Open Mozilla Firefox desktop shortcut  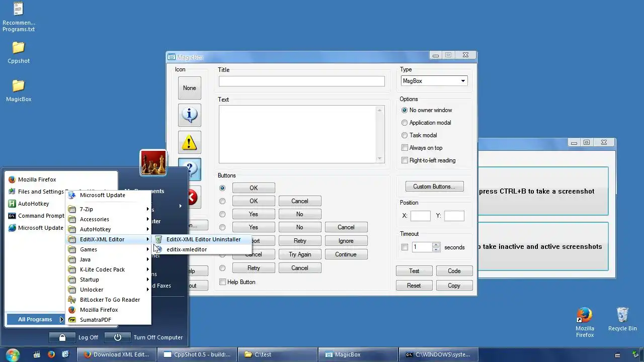tap(585, 322)
